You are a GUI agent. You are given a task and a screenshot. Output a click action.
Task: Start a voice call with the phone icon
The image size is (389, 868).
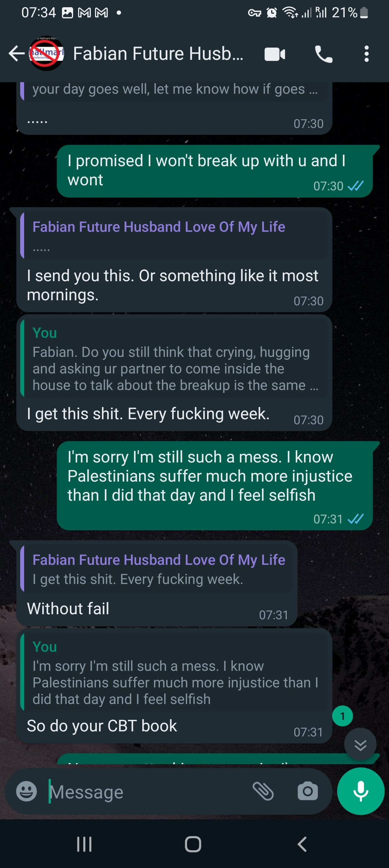pyautogui.click(x=323, y=54)
